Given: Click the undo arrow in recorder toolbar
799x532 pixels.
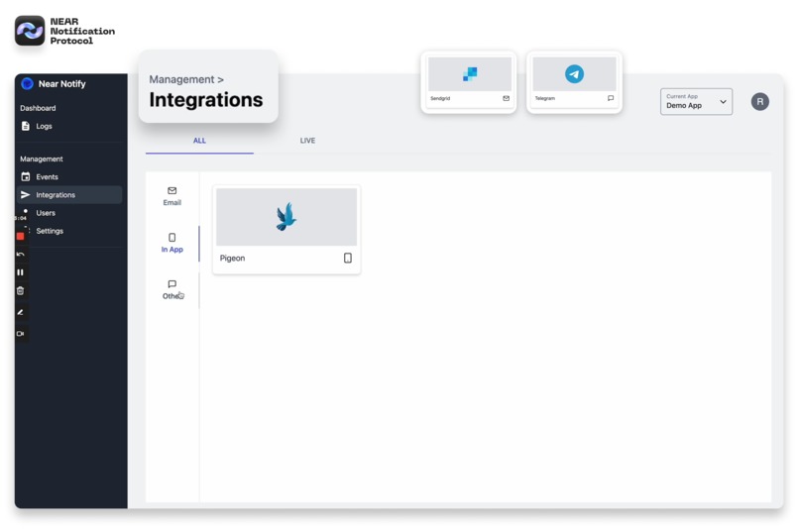Looking at the screenshot, I should click(x=21, y=254).
